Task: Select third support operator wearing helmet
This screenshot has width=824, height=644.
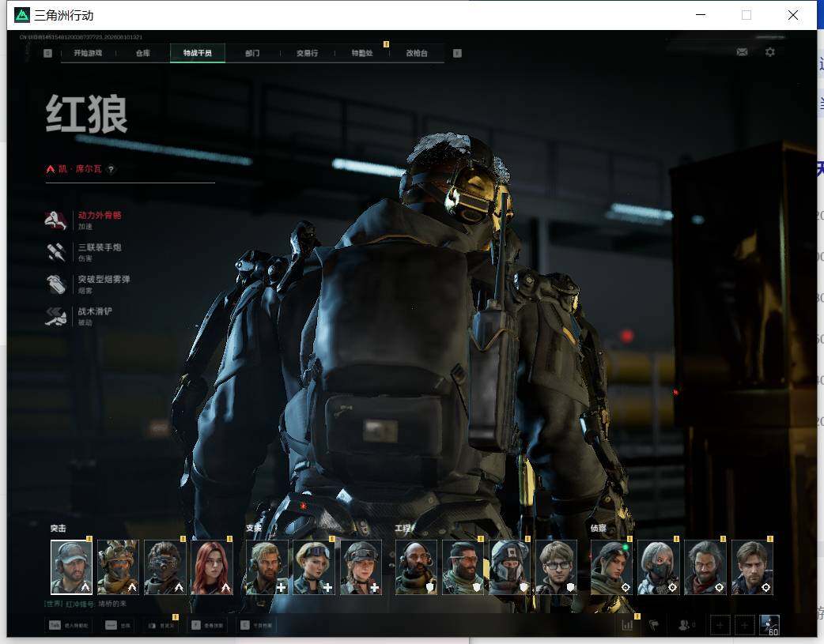Action: coord(361,567)
